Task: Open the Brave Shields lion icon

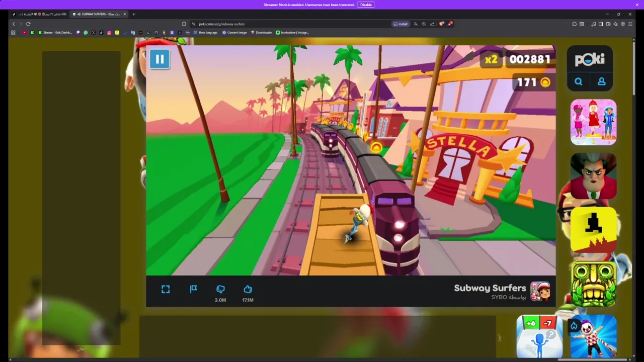Action: [441, 24]
